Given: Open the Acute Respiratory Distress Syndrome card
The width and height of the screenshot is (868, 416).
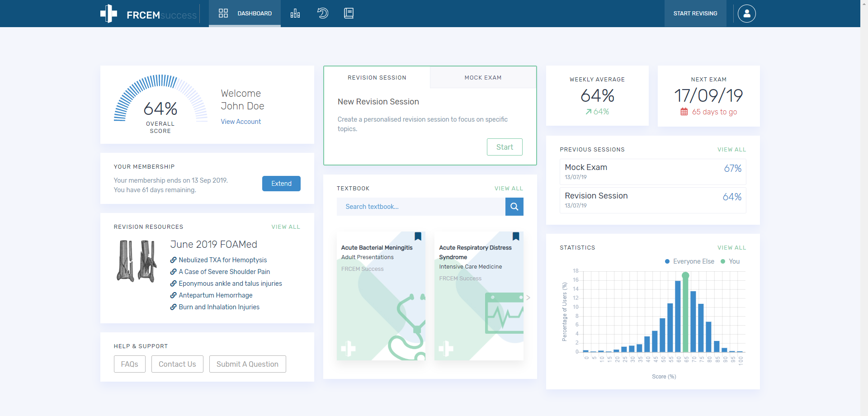Looking at the screenshot, I should point(479,296).
